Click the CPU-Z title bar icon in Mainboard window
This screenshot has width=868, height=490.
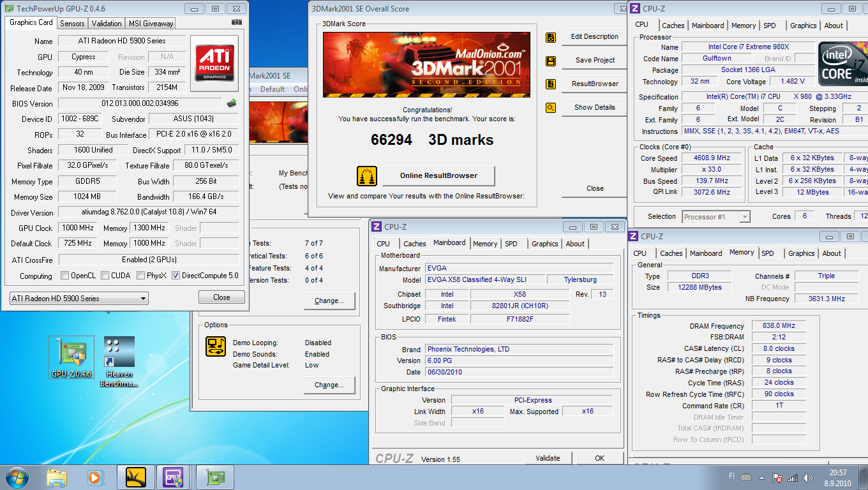tap(377, 227)
